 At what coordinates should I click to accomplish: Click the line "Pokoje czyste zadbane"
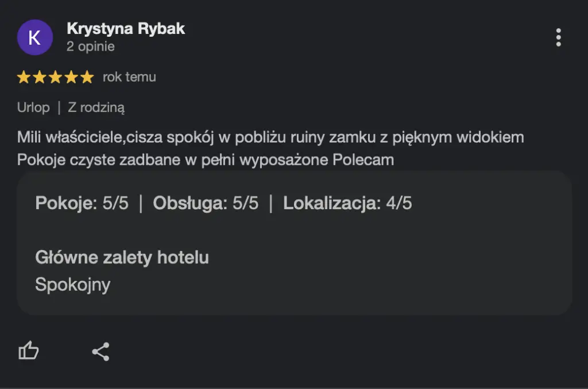point(206,159)
